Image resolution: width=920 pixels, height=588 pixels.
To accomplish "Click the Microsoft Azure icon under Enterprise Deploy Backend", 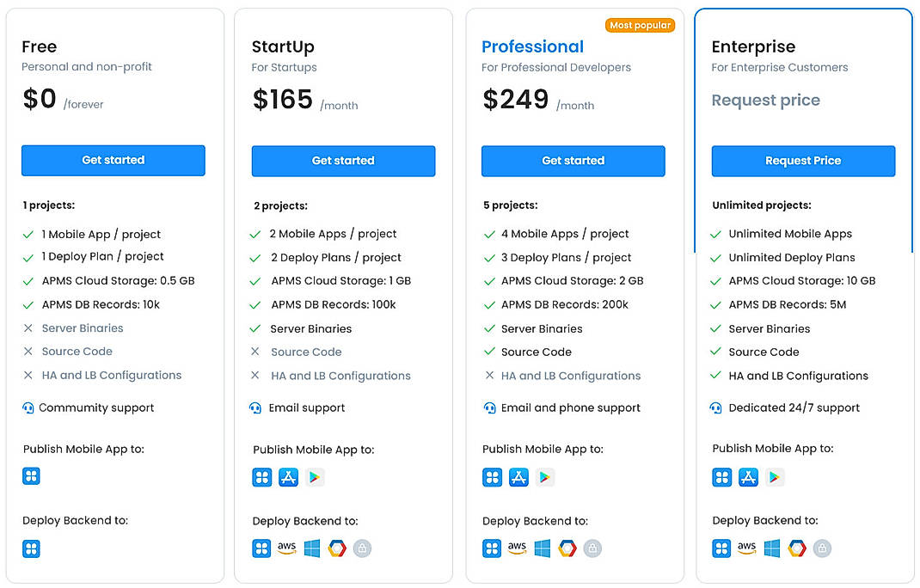I will [771, 548].
